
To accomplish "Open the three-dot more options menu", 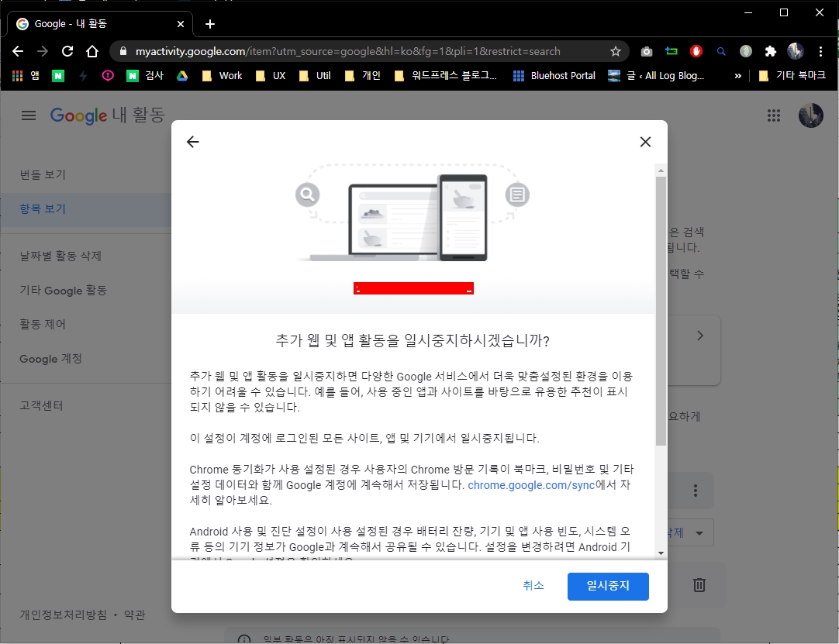I will click(695, 491).
